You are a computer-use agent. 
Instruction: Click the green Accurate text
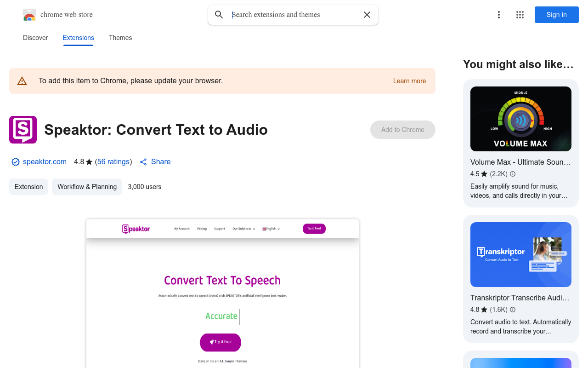pos(221,316)
